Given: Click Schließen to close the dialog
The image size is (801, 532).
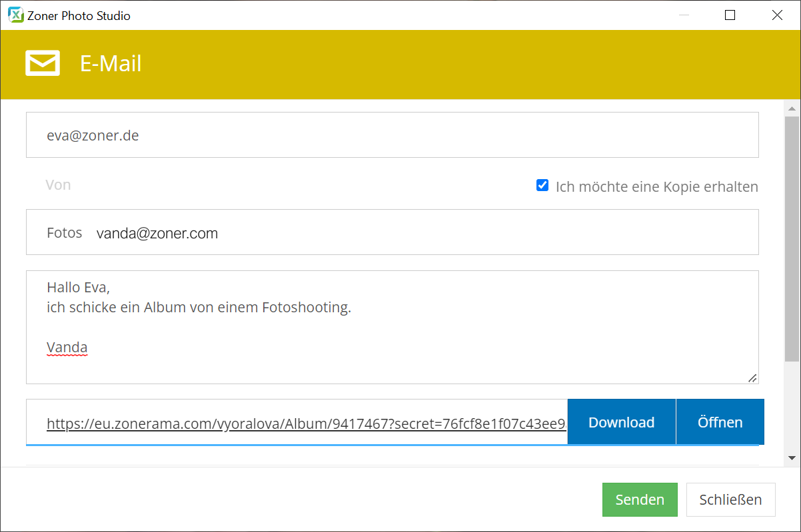Looking at the screenshot, I should pyautogui.click(x=730, y=500).
